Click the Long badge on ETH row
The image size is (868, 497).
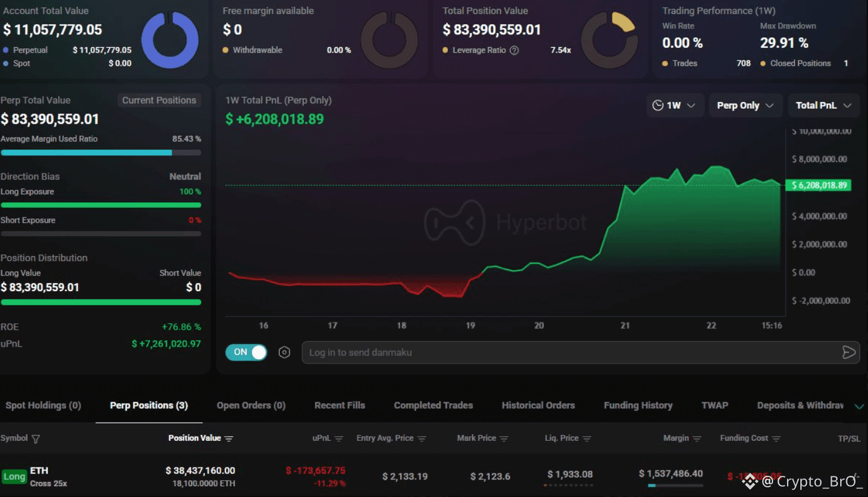[x=15, y=476]
